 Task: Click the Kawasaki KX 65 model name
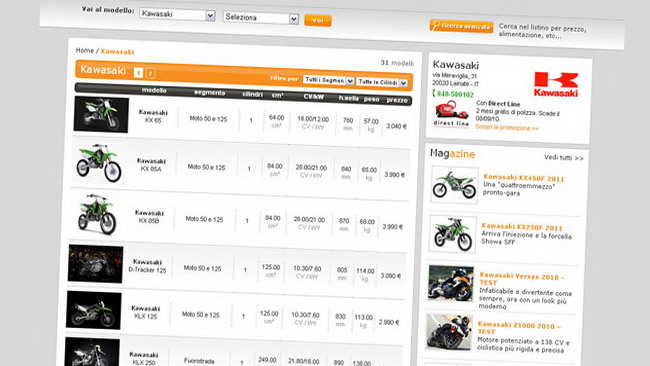tap(153, 116)
